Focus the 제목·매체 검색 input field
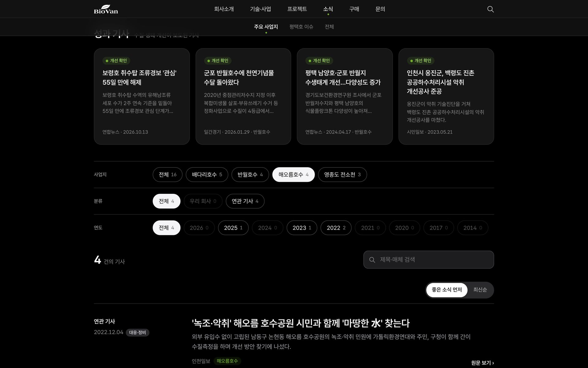 pyautogui.click(x=428, y=260)
